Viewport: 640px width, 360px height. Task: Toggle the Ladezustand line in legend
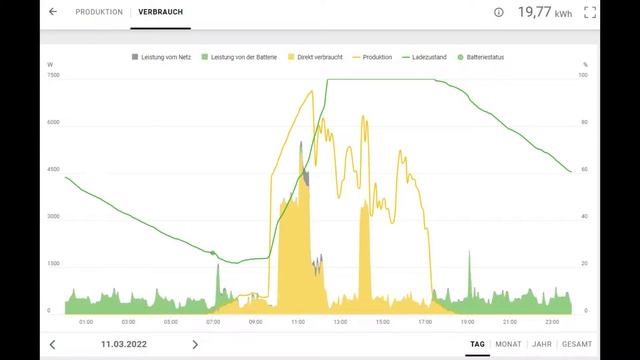pos(424,57)
